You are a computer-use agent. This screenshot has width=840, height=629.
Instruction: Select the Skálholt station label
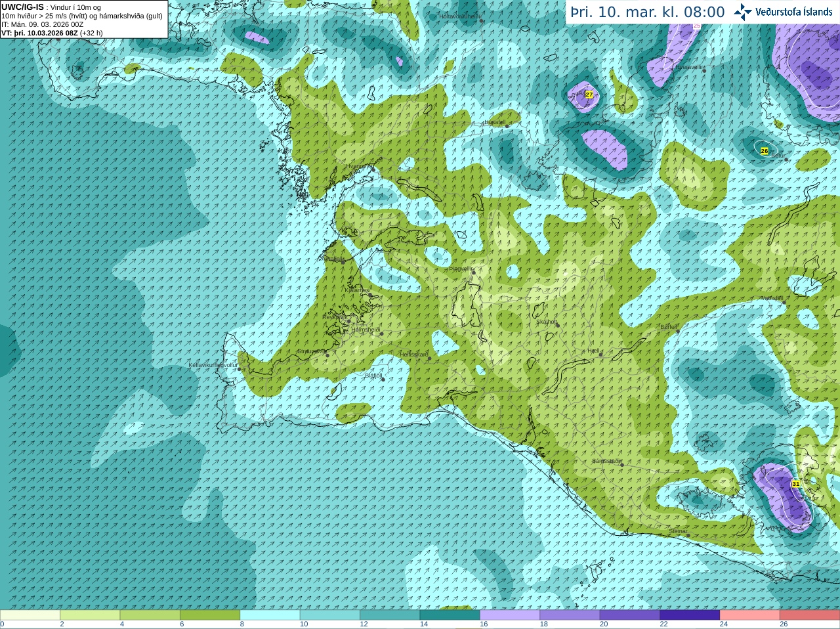click(x=547, y=322)
